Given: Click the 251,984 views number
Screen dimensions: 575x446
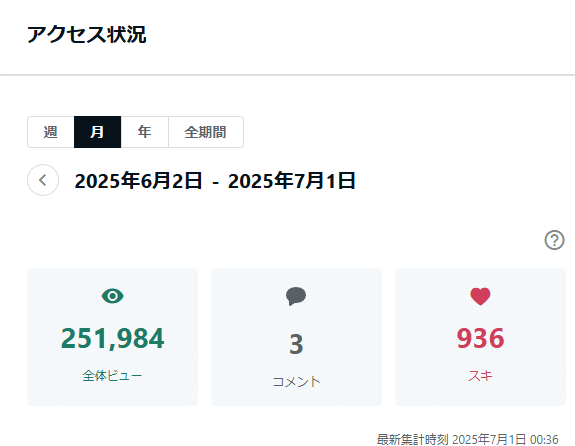Looking at the screenshot, I should [113, 338].
